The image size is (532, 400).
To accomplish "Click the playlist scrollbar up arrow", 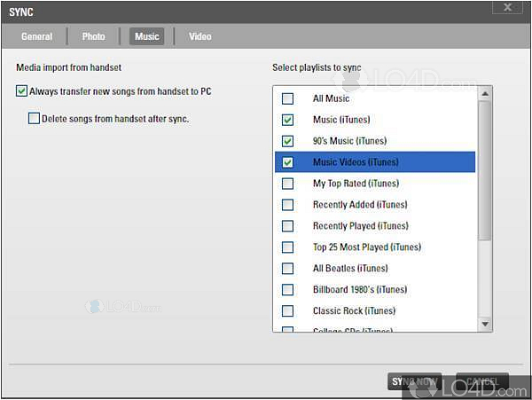I will pyautogui.click(x=485, y=94).
